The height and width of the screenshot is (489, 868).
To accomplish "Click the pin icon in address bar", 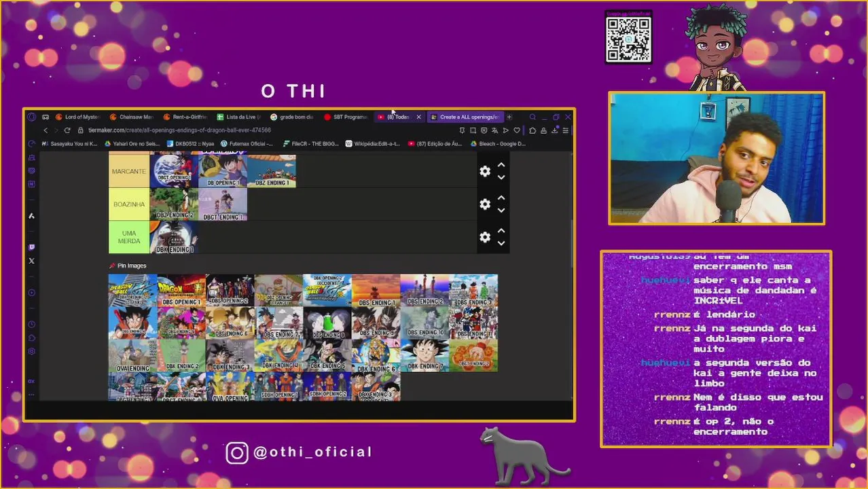I will 462,130.
